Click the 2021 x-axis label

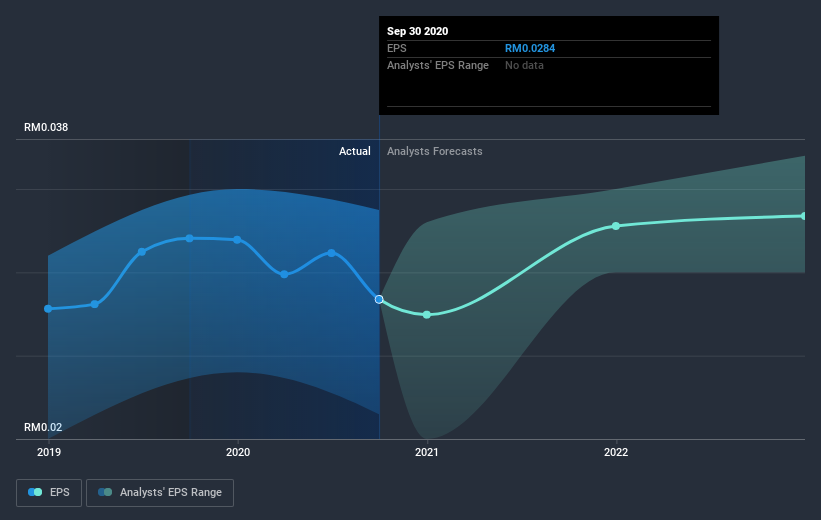coord(427,452)
